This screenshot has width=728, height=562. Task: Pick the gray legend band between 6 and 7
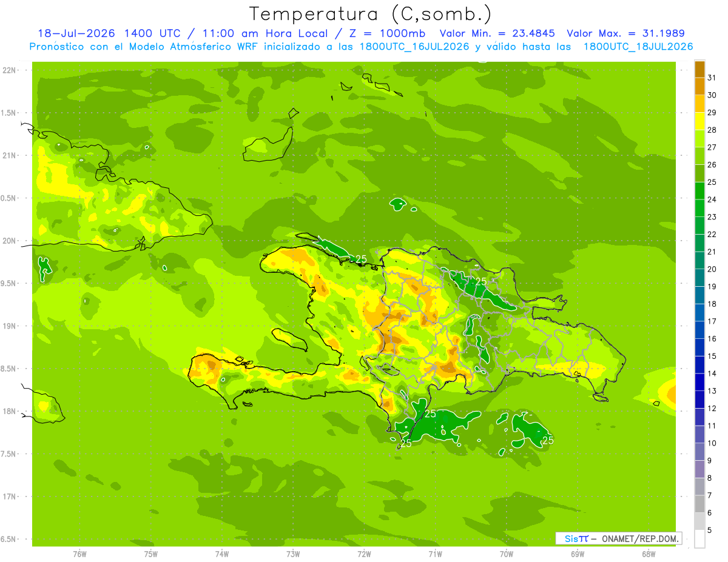[x=699, y=504]
